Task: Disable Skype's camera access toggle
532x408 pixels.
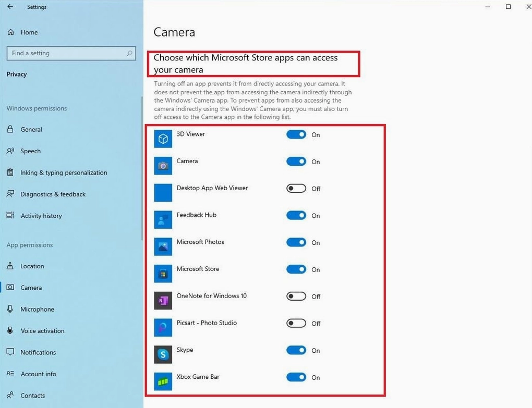Action: click(296, 350)
